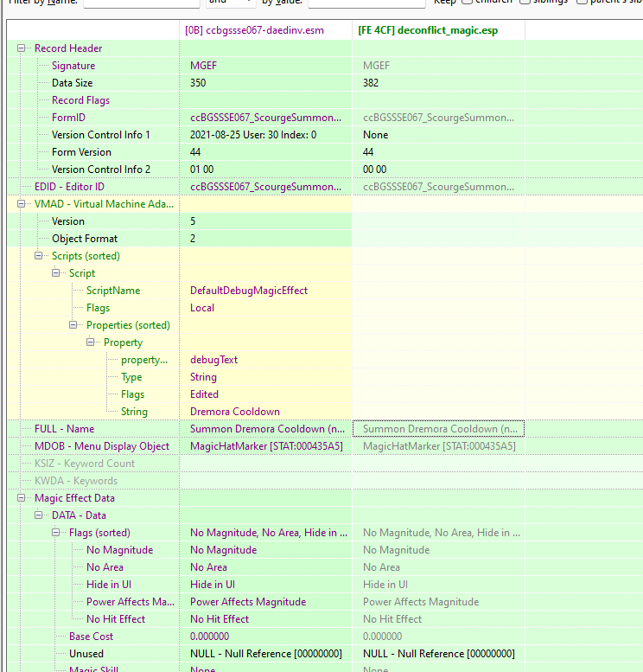Select the Unused row label
Image resolution: width=643 pixels, height=672 pixels.
86,654
